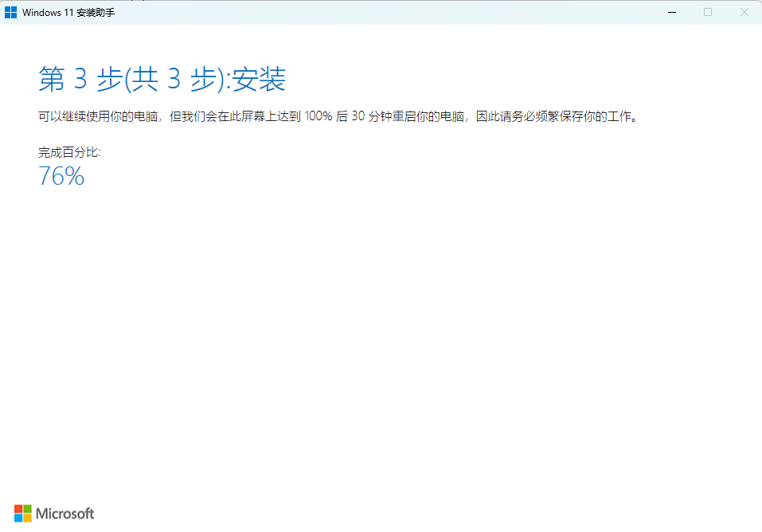
Task: Click the sentence starting '可以继续使用你的电脑'
Action: pyautogui.click(x=338, y=116)
